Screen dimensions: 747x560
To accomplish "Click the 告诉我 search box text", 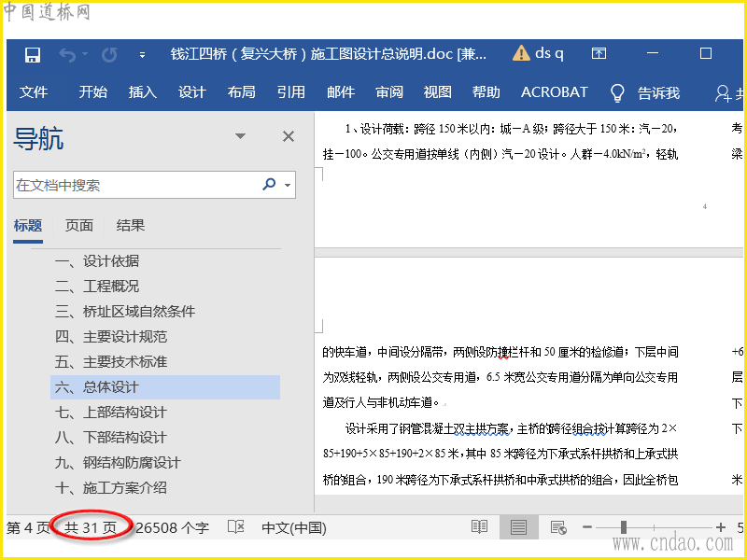I will pos(658,92).
